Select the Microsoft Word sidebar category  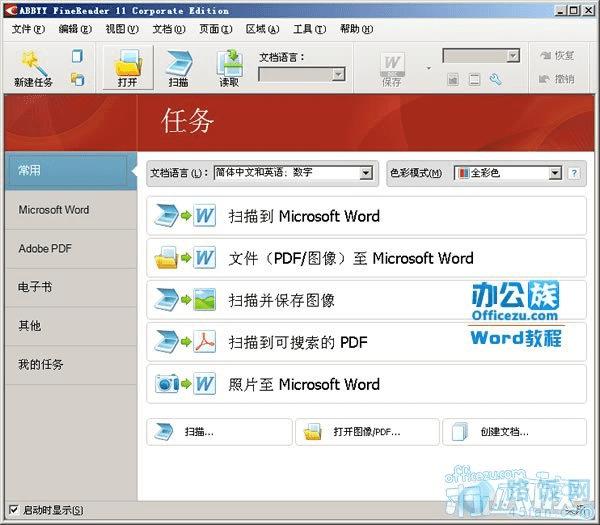pos(71,210)
